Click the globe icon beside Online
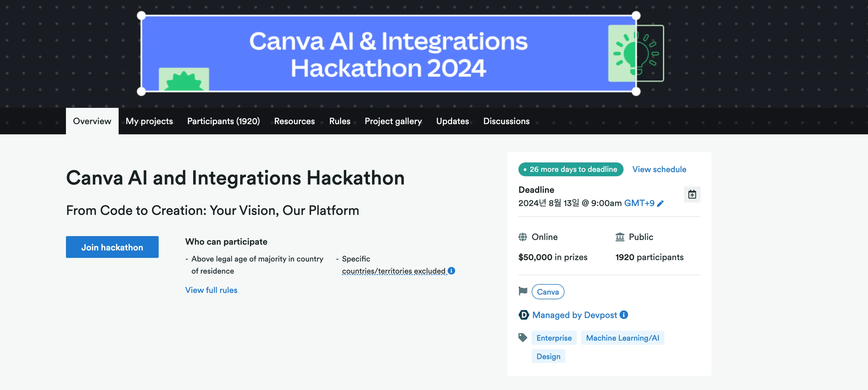Screen dimensions: 868x390 [523, 237]
